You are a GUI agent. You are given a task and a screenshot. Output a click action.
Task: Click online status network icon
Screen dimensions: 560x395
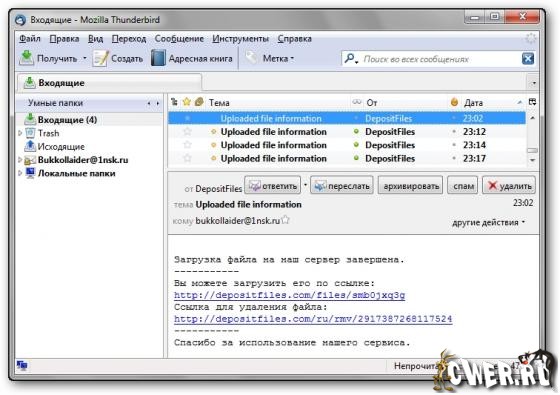pyautogui.click(x=22, y=365)
